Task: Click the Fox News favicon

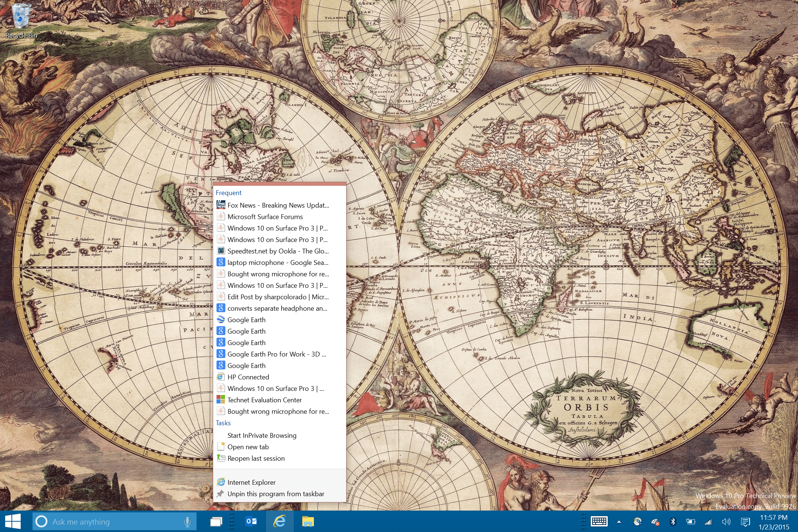Action: [x=221, y=205]
